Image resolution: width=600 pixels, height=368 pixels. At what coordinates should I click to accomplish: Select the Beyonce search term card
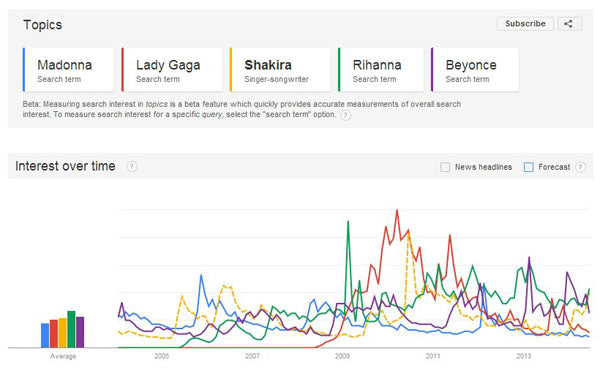point(474,70)
